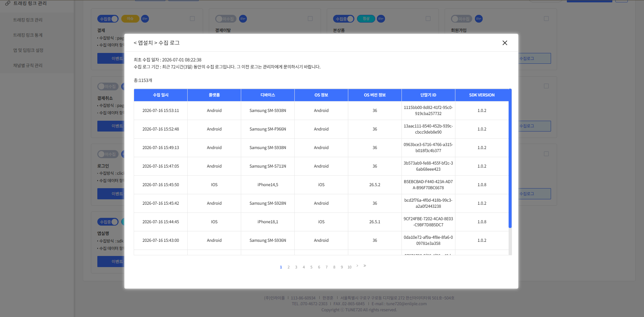Click the hand icon in 결제이탈 card

243,19
